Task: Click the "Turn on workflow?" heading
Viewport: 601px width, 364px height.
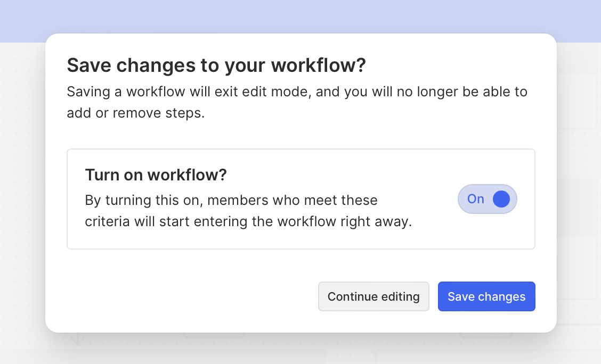Action: 156,175
